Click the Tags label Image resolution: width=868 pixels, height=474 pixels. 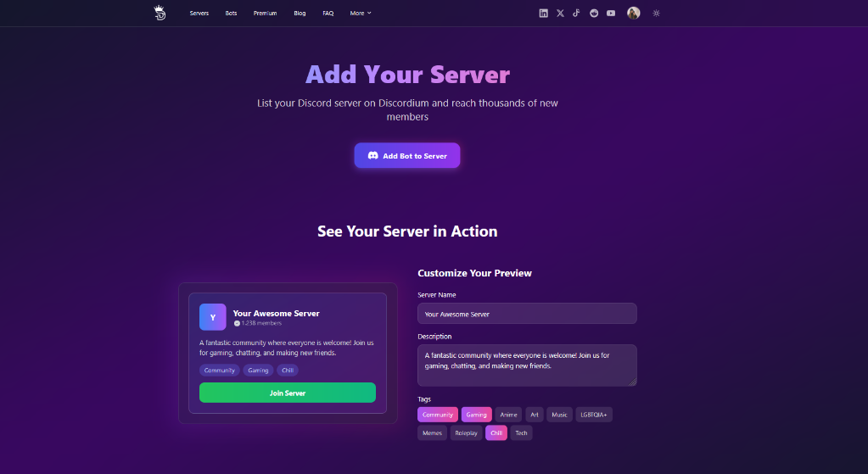tap(424, 399)
